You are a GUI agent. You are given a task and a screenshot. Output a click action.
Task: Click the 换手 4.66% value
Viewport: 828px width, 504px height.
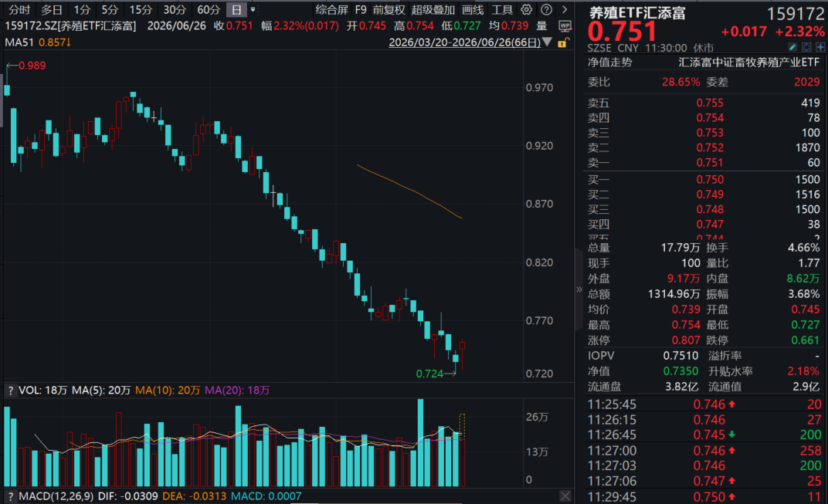pyautogui.click(x=803, y=248)
